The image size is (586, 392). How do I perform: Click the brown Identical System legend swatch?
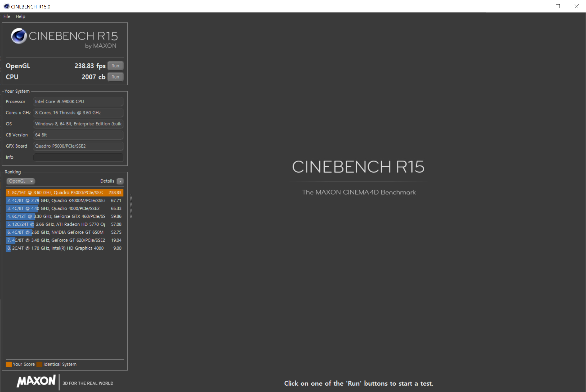(39, 364)
